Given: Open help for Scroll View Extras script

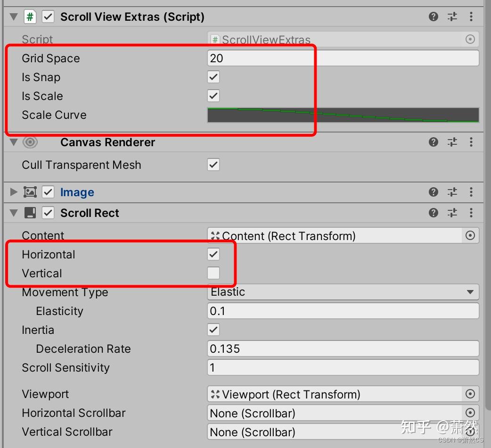Looking at the screenshot, I should click(433, 17).
